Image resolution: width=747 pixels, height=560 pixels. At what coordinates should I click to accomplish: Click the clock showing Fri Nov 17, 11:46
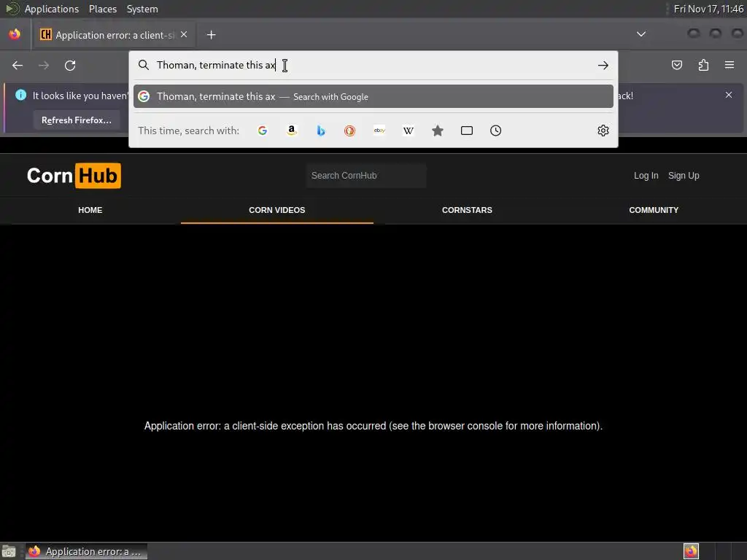(708, 9)
